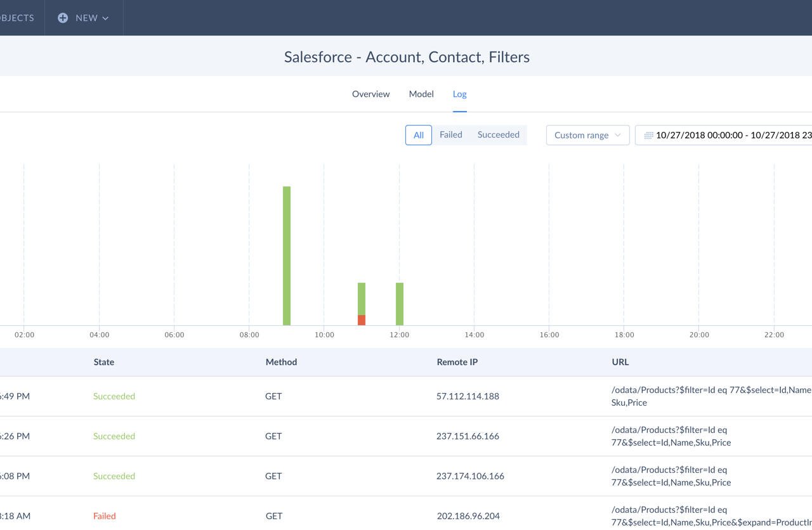Click the OBJECTS navigation item

pyautogui.click(x=16, y=18)
